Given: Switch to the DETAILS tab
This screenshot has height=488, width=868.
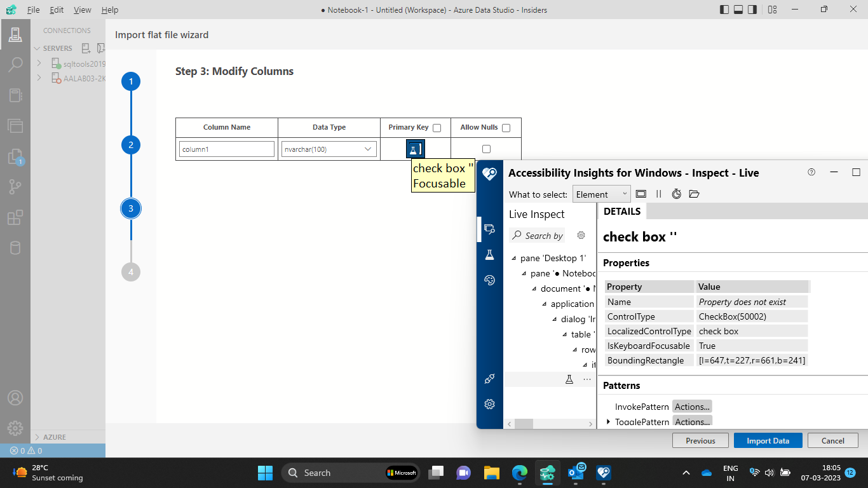Looking at the screenshot, I should point(621,211).
